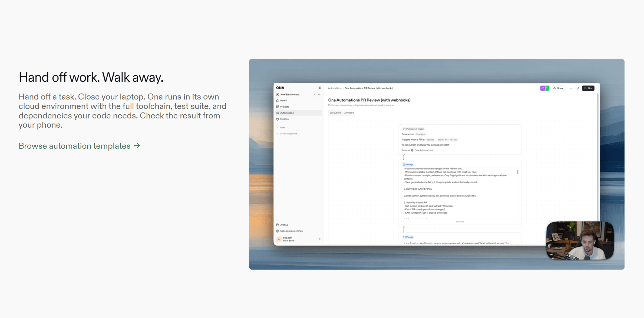Click the Ona Automations service account icon
The width and height of the screenshot is (644, 318).
click(412, 150)
